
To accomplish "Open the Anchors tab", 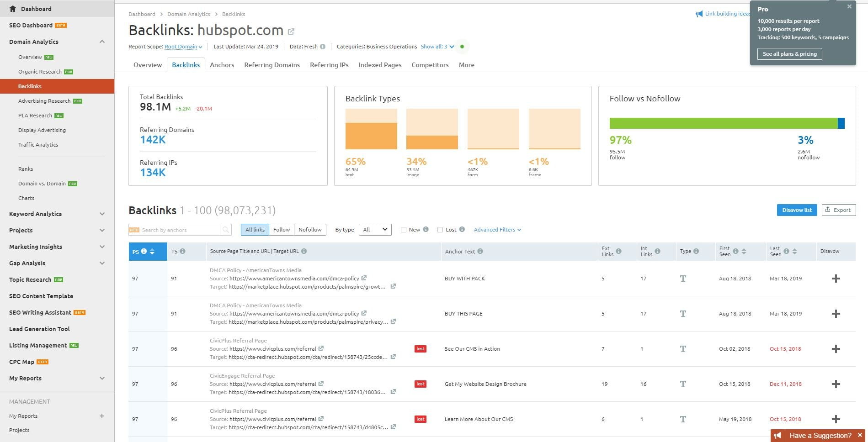I will pyautogui.click(x=222, y=65).
